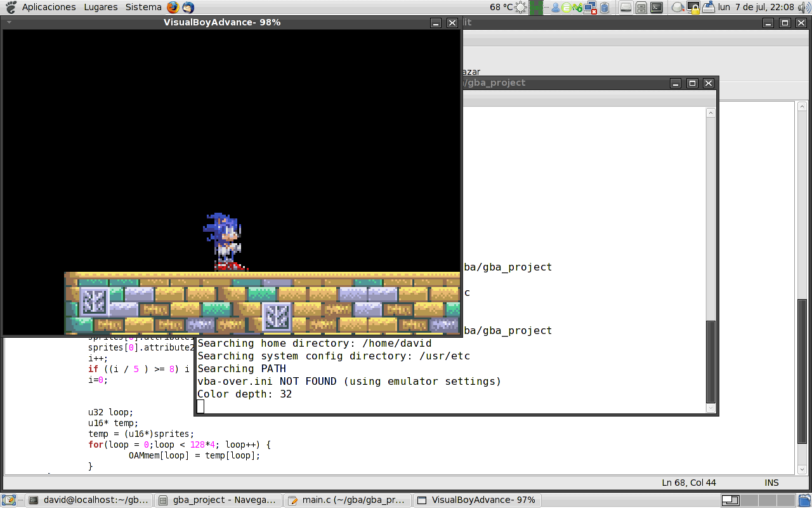Click 'Searching system config directory' line
The image size is (812, 508).
coord(334,356)
